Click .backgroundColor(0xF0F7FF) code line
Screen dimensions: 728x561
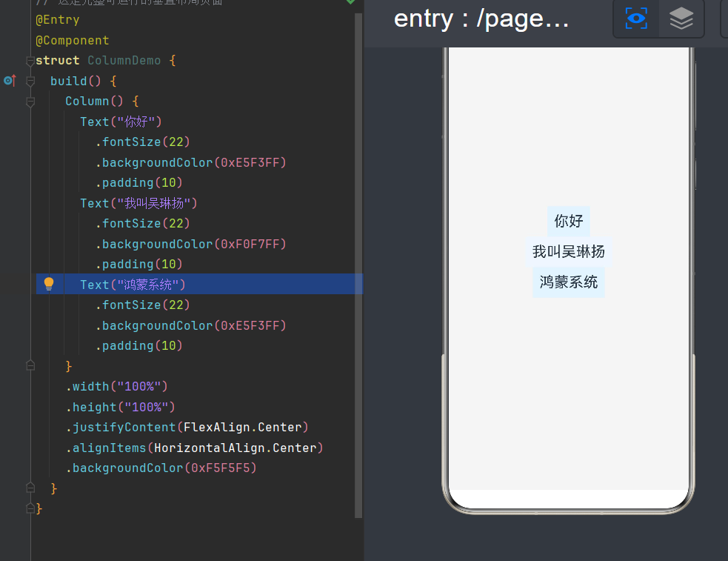pos(191,244)
